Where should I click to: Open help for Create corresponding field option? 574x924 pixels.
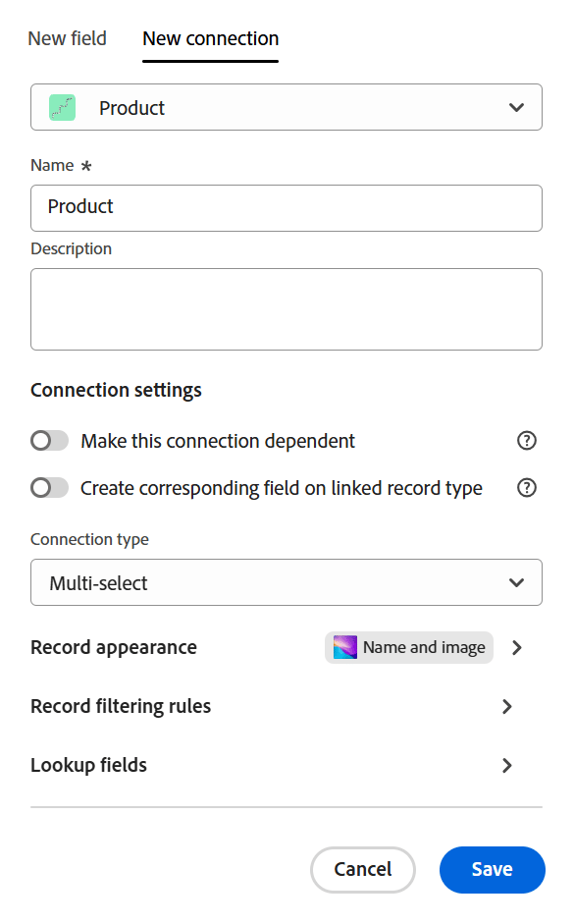[526, 487]
